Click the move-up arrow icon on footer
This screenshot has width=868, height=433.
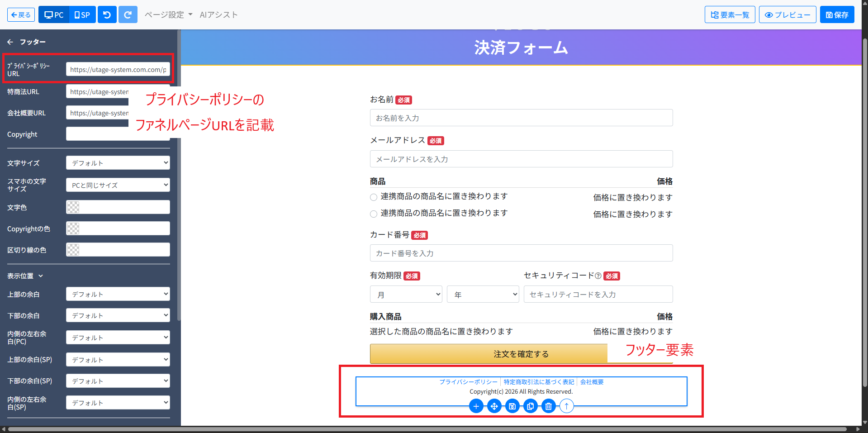click(x=566, y=406)
